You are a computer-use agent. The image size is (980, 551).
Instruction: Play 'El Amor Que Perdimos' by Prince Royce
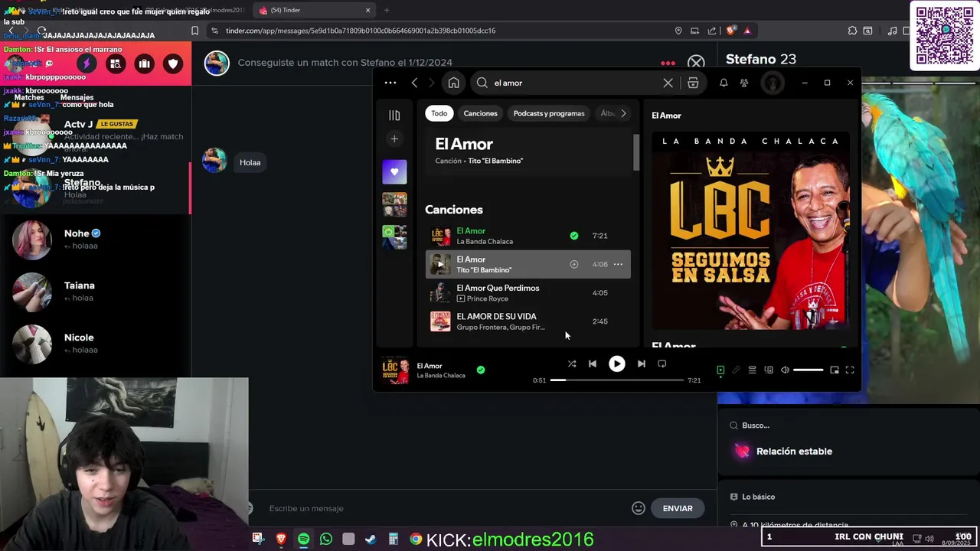[x=528, y=293]
